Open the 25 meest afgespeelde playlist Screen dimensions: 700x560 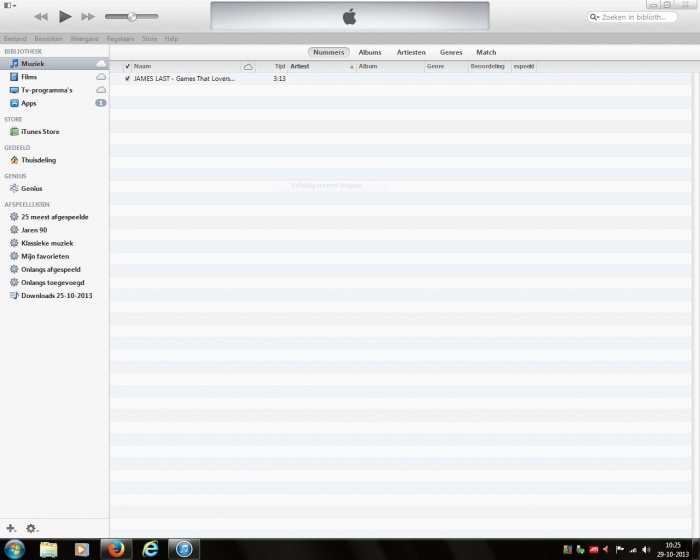pyautogui.click(x=54, y=217)
